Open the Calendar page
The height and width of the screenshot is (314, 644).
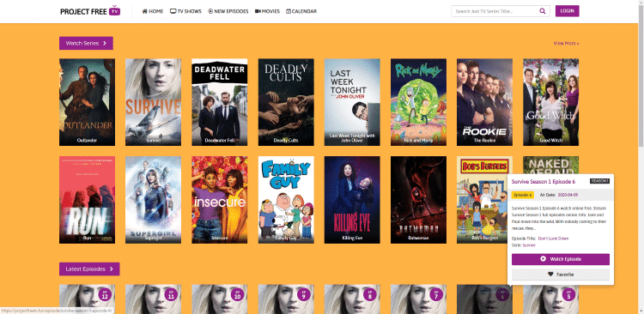[x=301, y=11]
